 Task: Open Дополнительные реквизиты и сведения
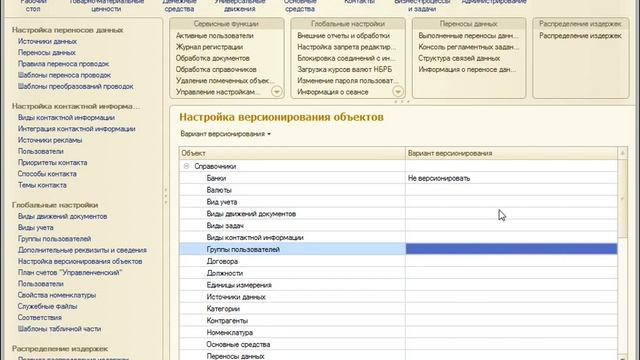click(x=82, y=250)
